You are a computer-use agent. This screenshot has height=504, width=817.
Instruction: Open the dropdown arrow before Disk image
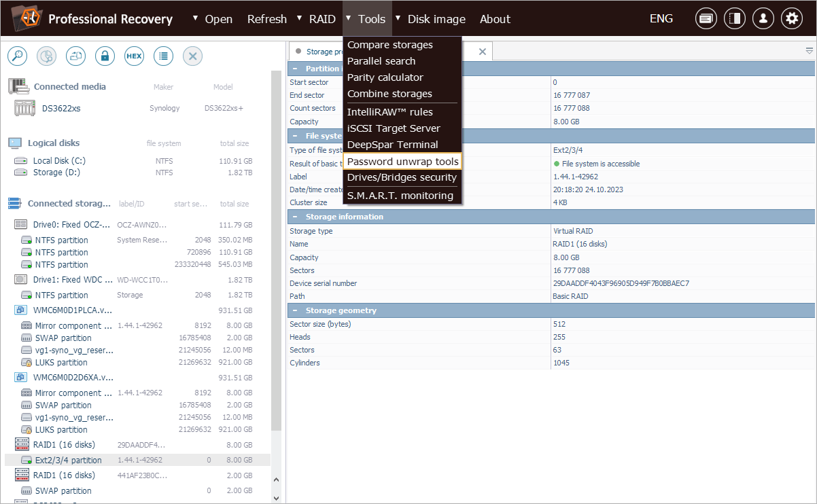pos(398,18)
